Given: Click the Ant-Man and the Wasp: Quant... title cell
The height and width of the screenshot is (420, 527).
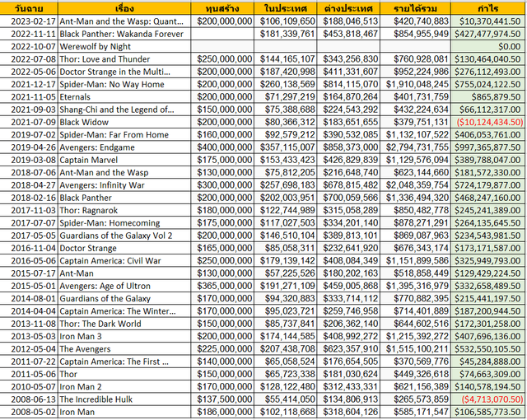Looking at the screenshot, I should click(124, 21).
